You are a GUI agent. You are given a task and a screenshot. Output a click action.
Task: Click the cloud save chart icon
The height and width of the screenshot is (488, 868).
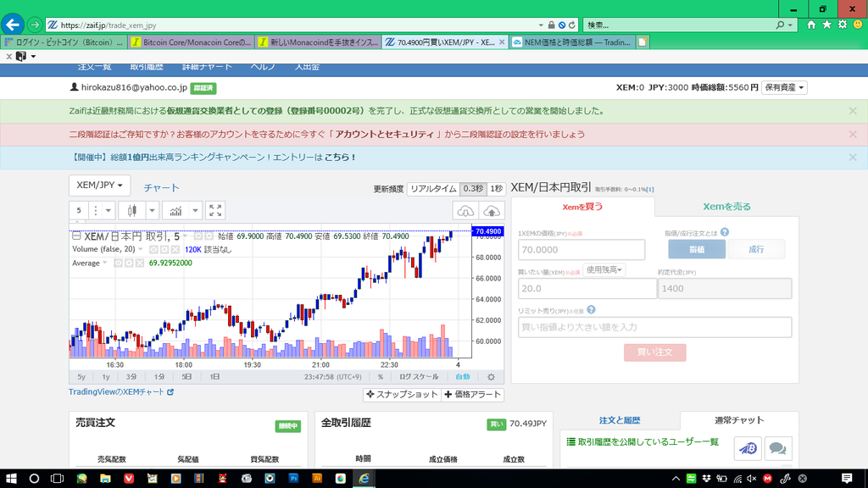pos(492,210)
